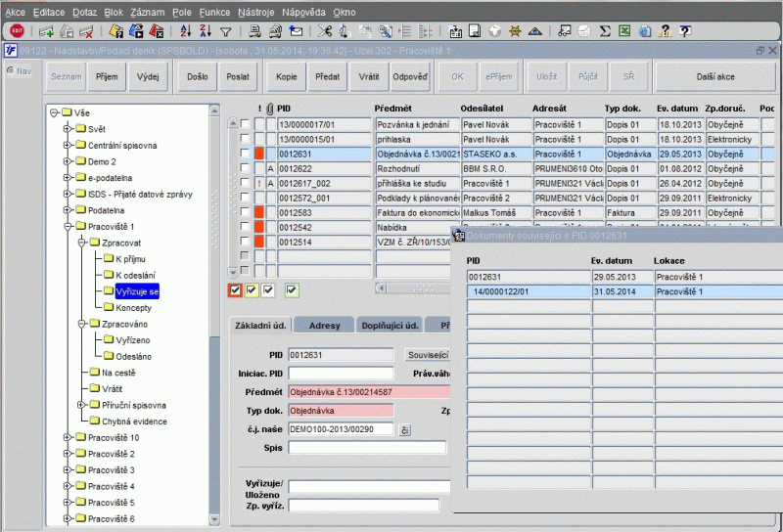
Task: Switch to the Adresy tab
Action: point(324,325)
